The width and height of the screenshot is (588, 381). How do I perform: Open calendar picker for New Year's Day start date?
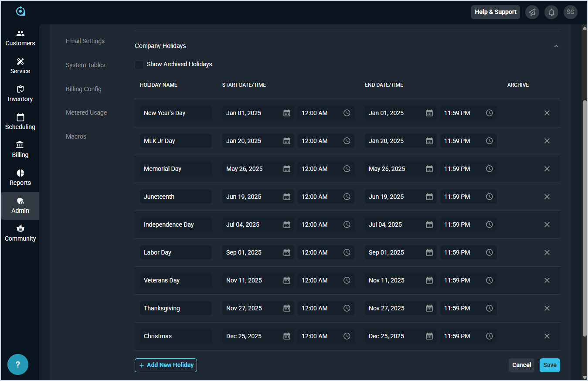pos(287,113)
